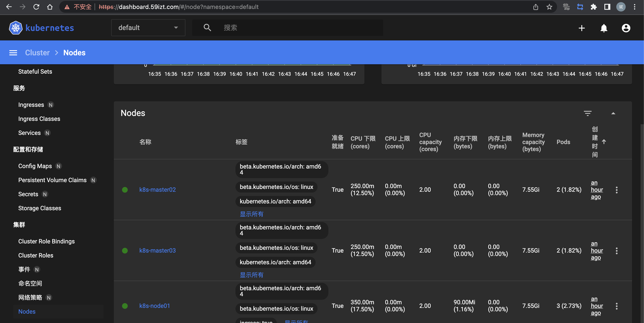Open the Nodes table filter icon
This screenshot has height=323, width=644.
click(588, 113)
